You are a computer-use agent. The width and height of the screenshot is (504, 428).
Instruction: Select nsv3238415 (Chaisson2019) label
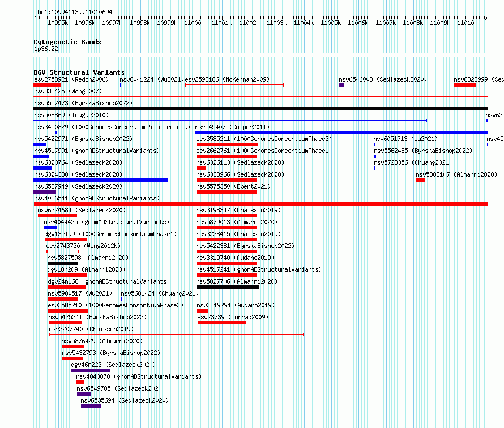point(238,234)
